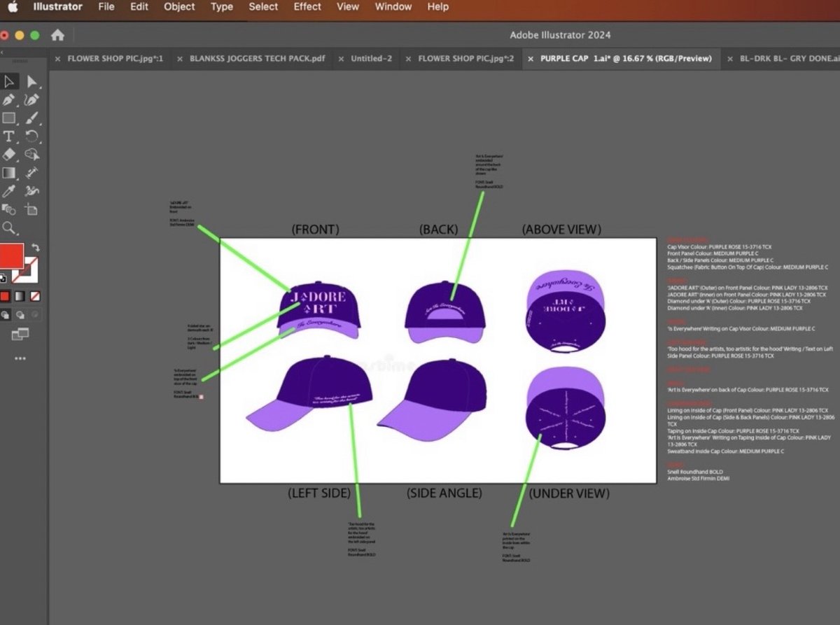840x625 pixels.
Task: Enable Draw Inside mode
Action: click(x=35, y=315)
